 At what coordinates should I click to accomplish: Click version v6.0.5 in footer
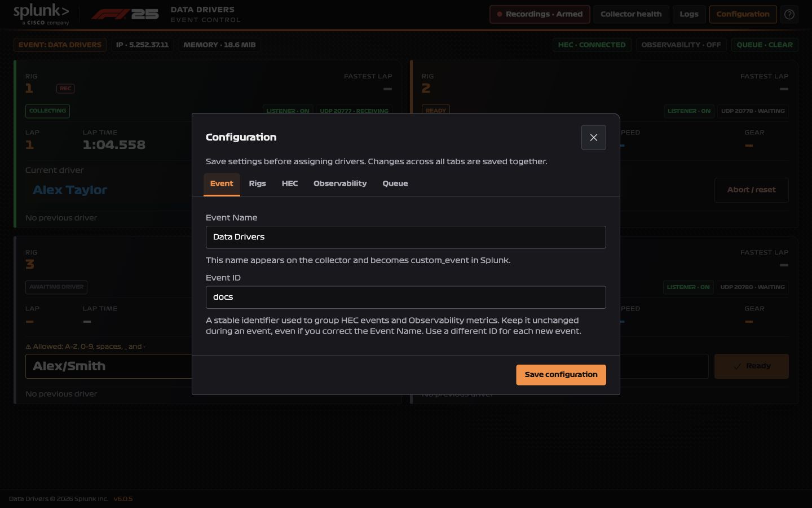123,499
